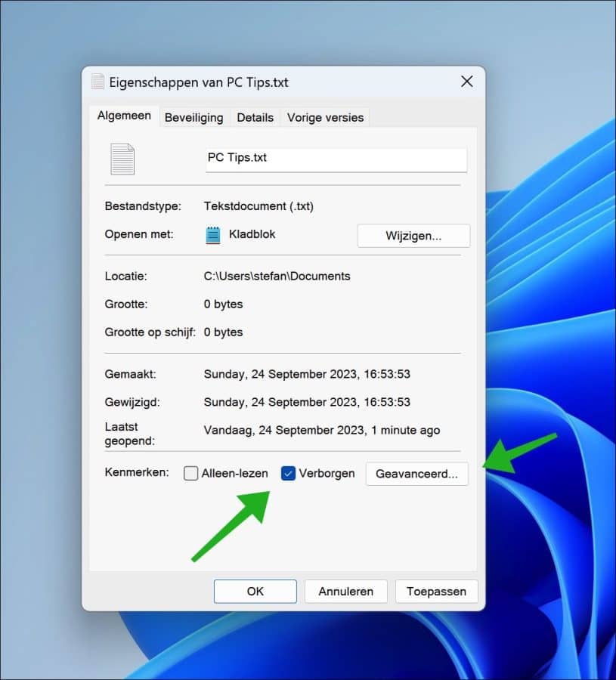Click the Kladblok notepad icon
This screenshot has width=616, height=680.
tap(212, 235)
